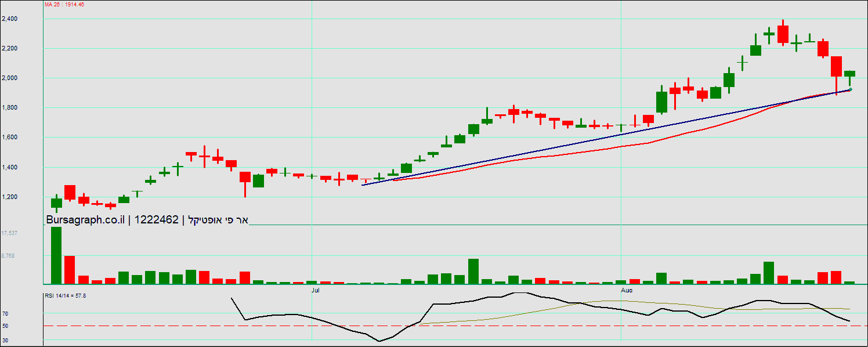This screenshot has height=347, width=868.
Task: Click the 1,400 price axis label
Action: click(x=9, y=168)
